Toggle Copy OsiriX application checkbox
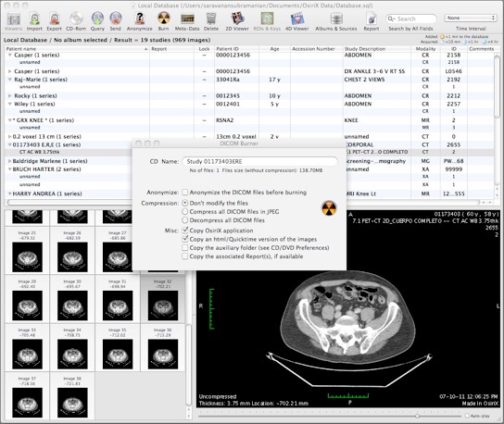The image size is (504, 424). pyautogui.click(x=184, y=230)
